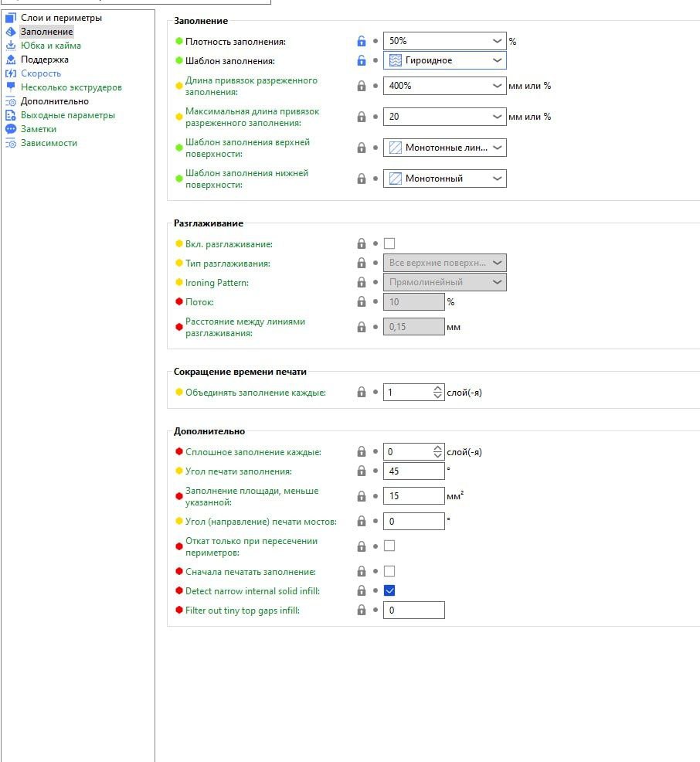
Task: Click the Поддержка sidebar icon
Action: (11, 60)
